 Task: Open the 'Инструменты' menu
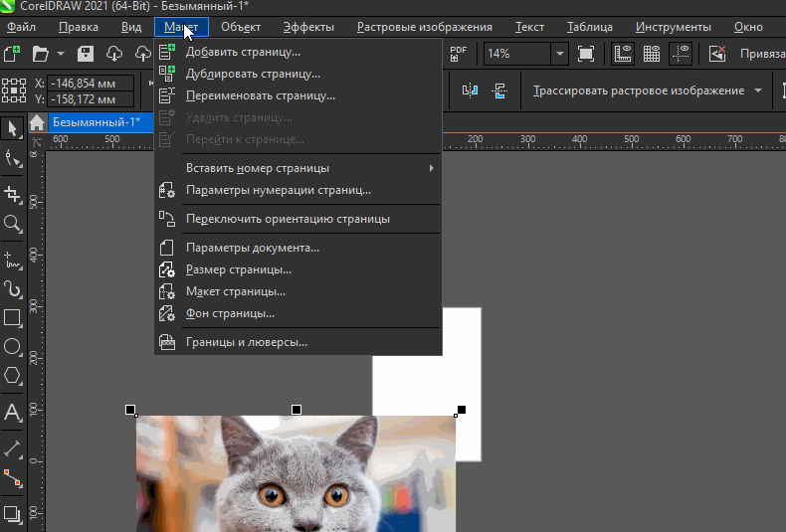click(x=674, y=27)
